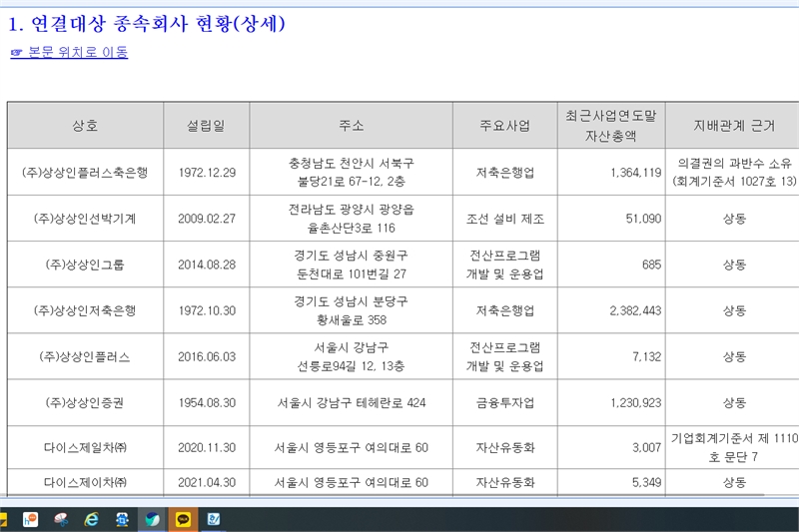Screen dimensions: 799x532
Task: Switch to the Naver Whale browser icon
Action: 152,519
